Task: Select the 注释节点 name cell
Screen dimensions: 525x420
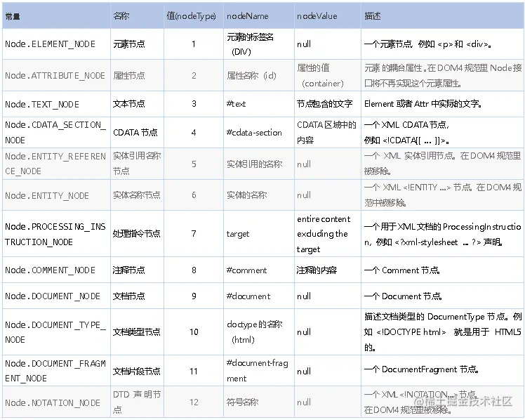Action: click(x=138, y=270)
